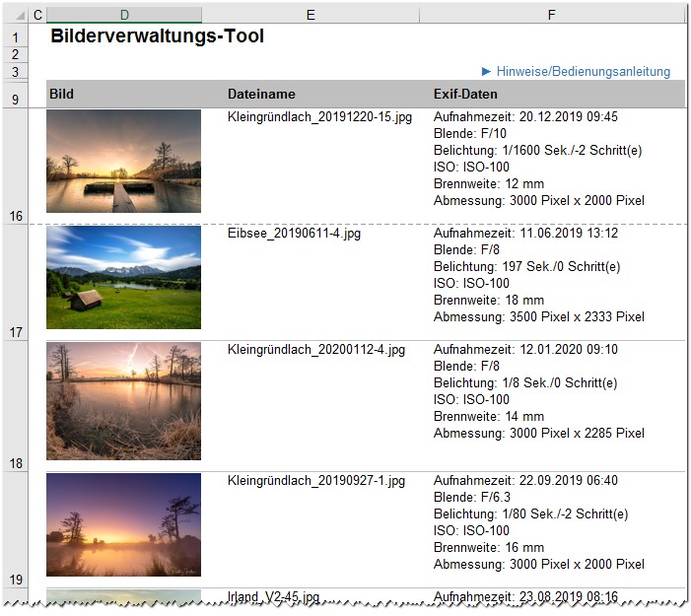The image size is (691, 616).
Task: Select row 17 header
Action: point(16,283)
